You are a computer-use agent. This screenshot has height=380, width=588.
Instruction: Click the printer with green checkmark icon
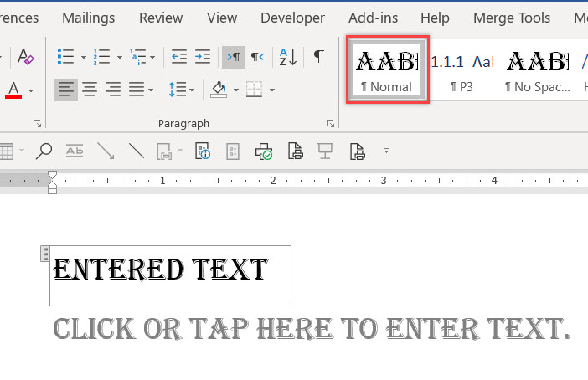click(x=264, y=151)
